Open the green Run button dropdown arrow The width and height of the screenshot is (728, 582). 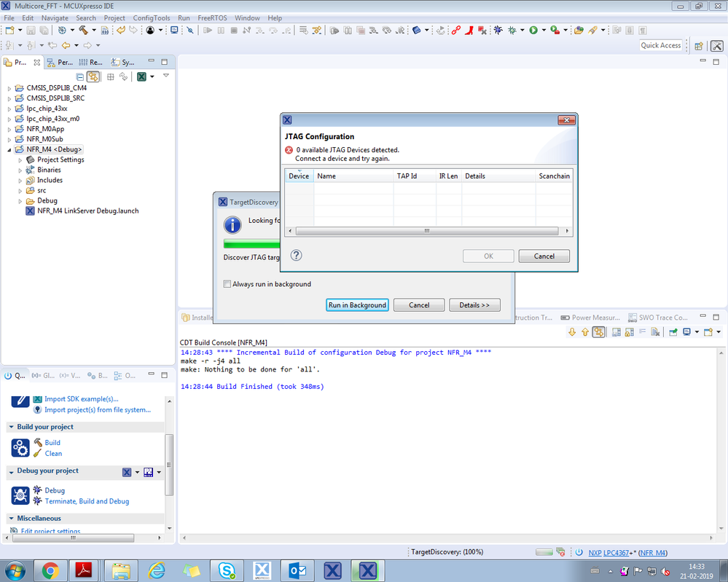[x=544, y=30]
